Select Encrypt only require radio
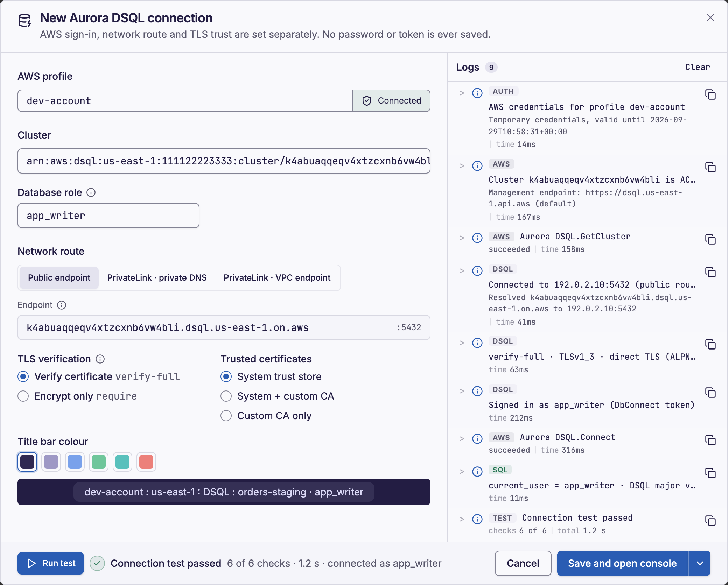The width and height of the screenshot is (728, 585). 23,396
